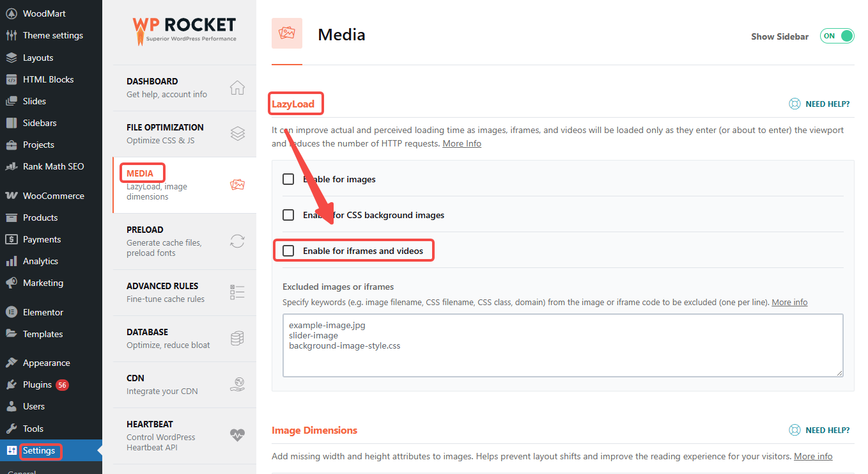Open the Preload settings tab
Viewport: 868px width, 474px height.
[x=145, y=230]
